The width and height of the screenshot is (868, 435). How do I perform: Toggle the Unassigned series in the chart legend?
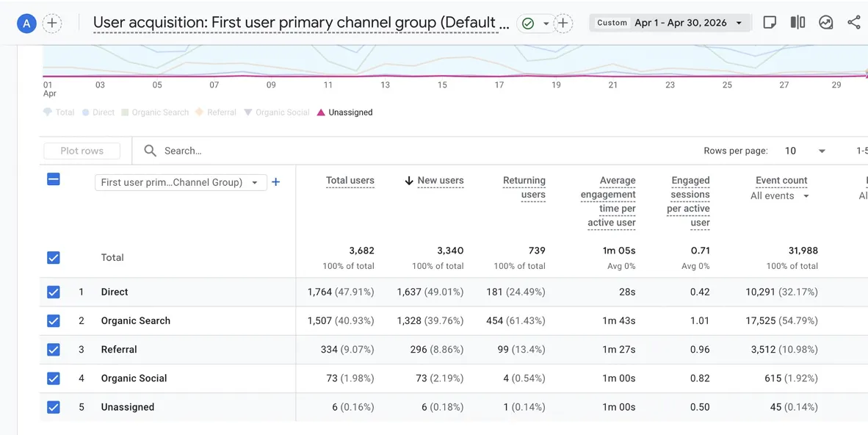[344, 112]
